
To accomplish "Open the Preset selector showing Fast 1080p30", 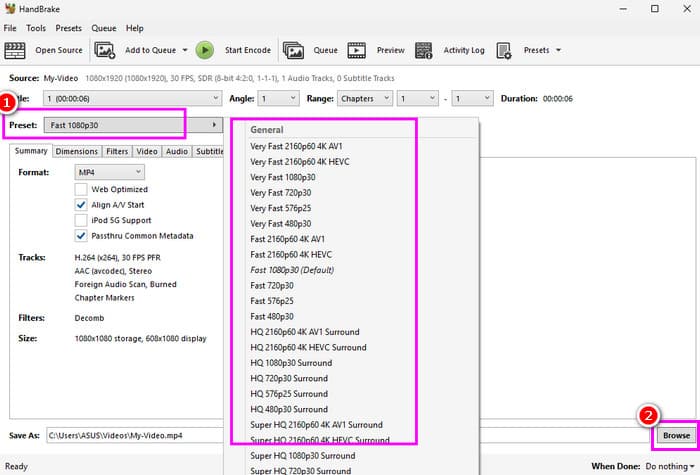I will (133, 125).
